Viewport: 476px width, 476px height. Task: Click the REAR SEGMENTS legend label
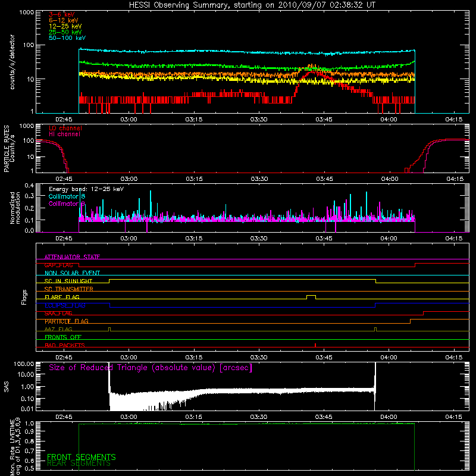pyautogui.click(x=79, y=464)
